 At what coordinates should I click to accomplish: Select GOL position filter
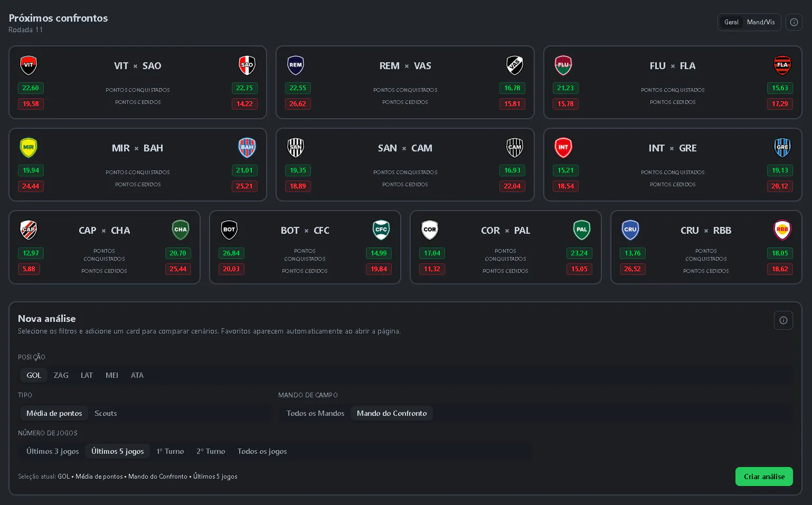click(x=34, y=375)
